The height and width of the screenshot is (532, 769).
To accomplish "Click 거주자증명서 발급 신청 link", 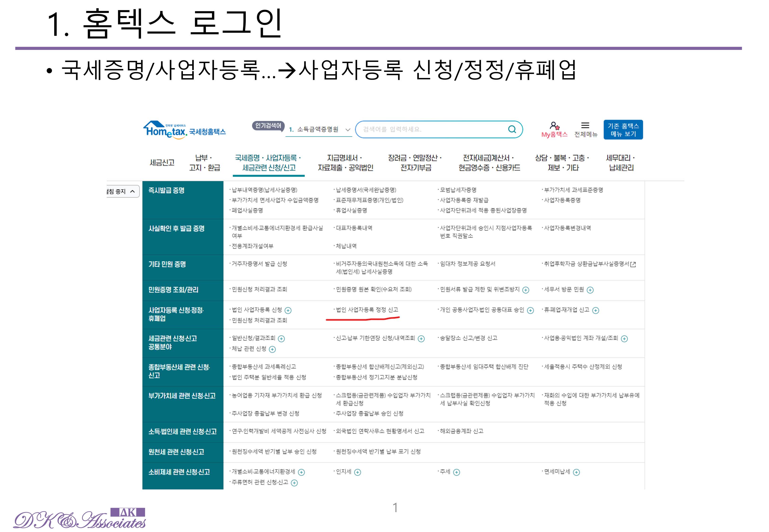I will tap(259, 264).
